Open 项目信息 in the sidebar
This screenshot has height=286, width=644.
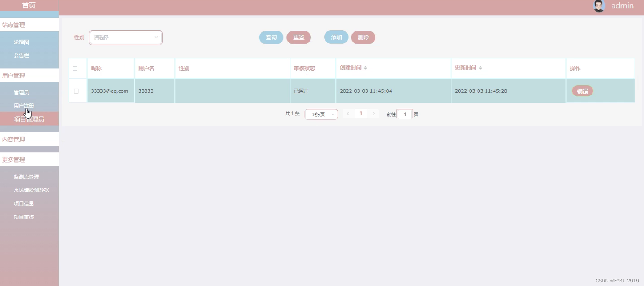click(x=23, y=204)
